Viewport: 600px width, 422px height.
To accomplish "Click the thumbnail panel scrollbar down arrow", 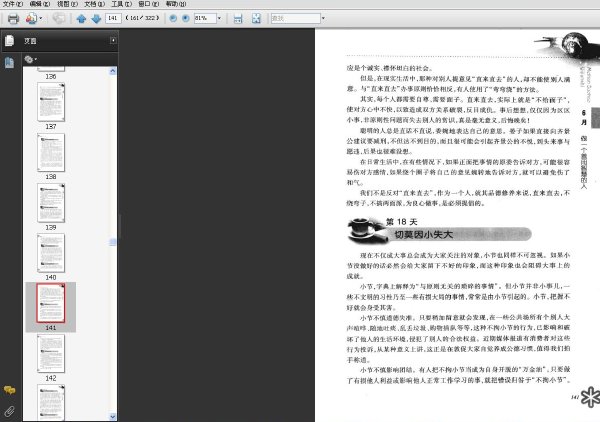I will coord(112,416).
